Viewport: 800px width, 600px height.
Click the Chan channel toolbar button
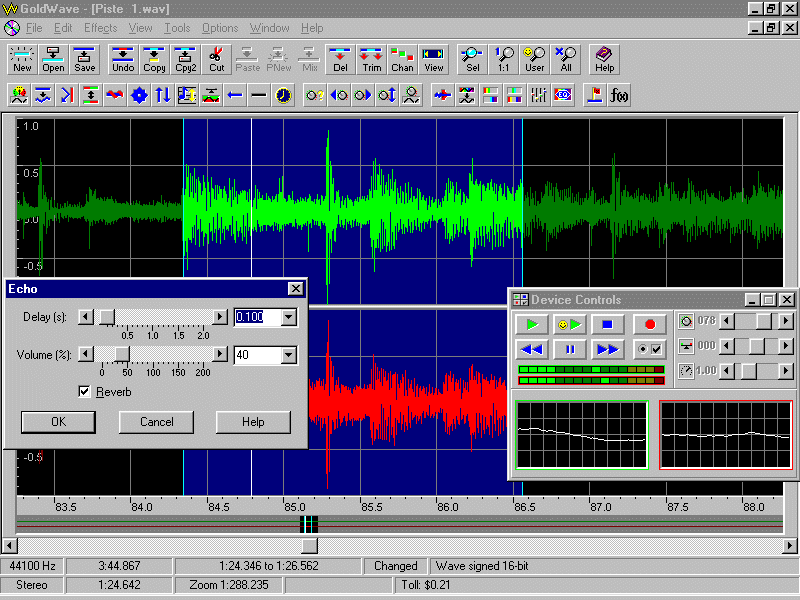click(403, 60)
